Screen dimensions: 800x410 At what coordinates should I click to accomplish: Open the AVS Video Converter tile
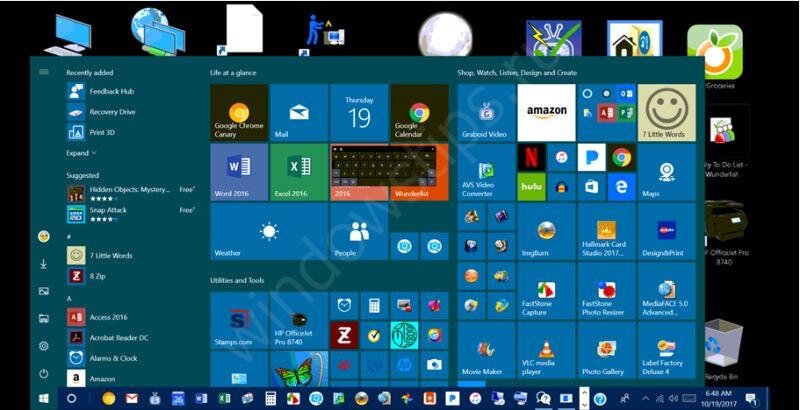[x=486, y=172]
